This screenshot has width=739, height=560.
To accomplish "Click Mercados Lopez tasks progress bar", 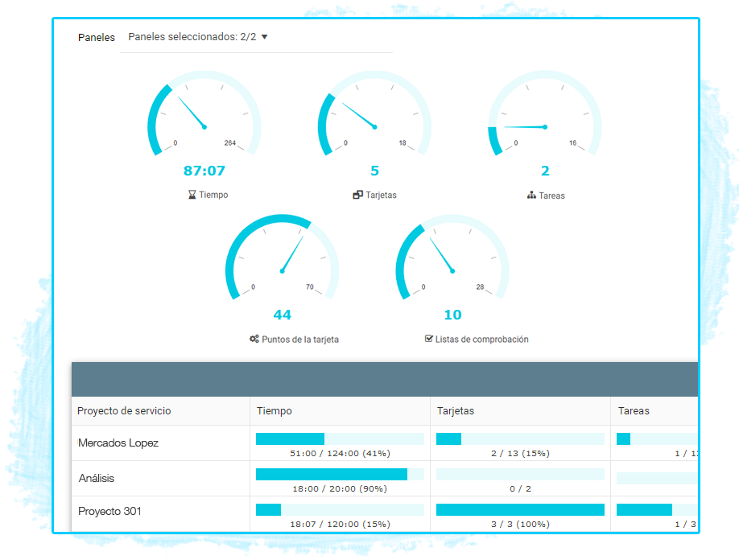I will (657, 439).
